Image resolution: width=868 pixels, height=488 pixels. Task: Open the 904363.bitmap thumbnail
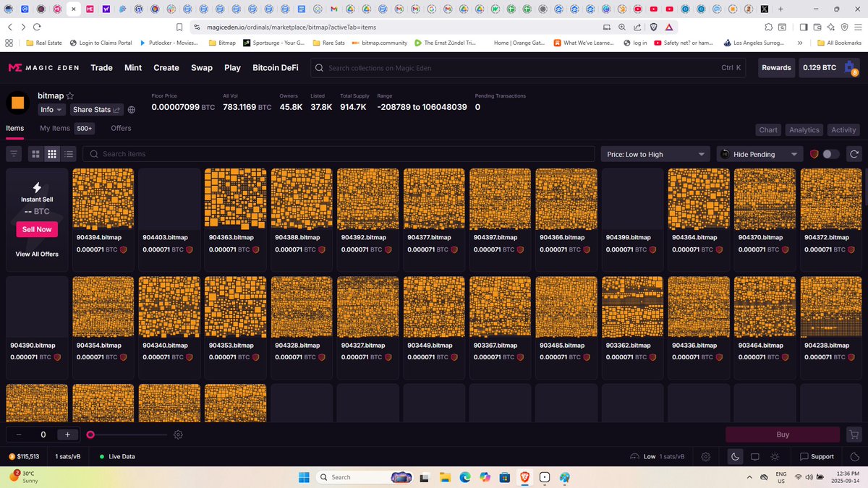235,199
